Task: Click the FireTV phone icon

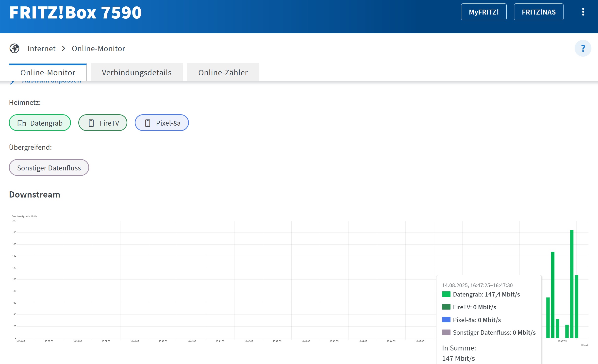Action: coord(91,123)
